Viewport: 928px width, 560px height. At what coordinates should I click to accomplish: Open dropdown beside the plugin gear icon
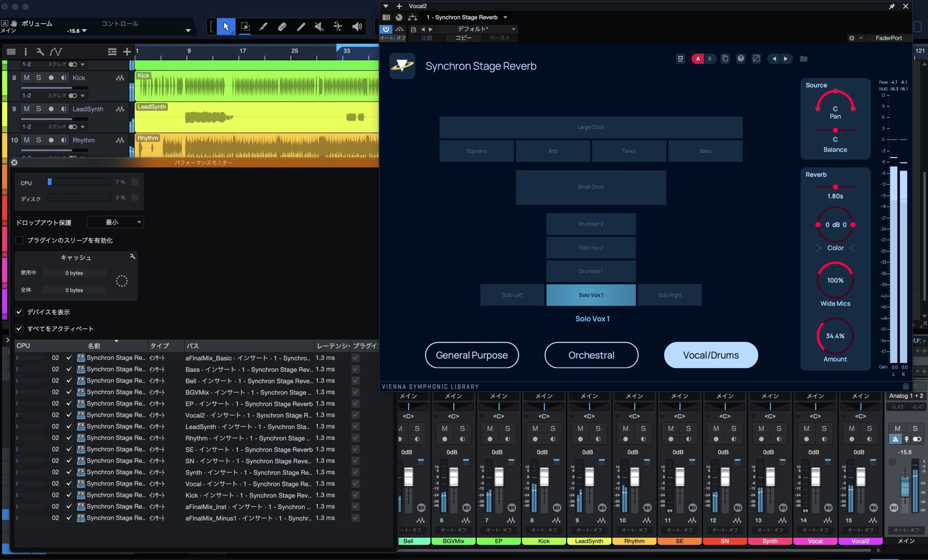coord(861,38)
